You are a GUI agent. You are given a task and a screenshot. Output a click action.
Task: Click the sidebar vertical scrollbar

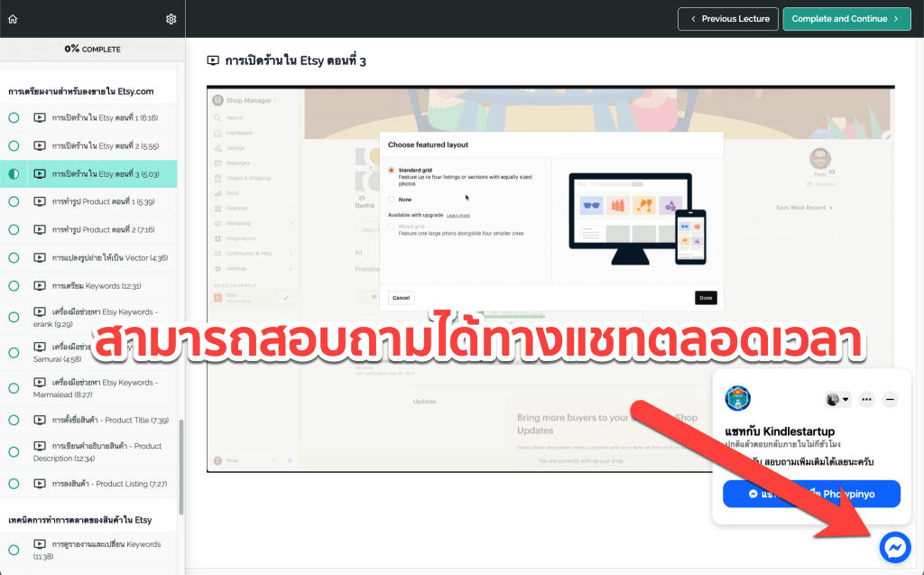[180, 467]
